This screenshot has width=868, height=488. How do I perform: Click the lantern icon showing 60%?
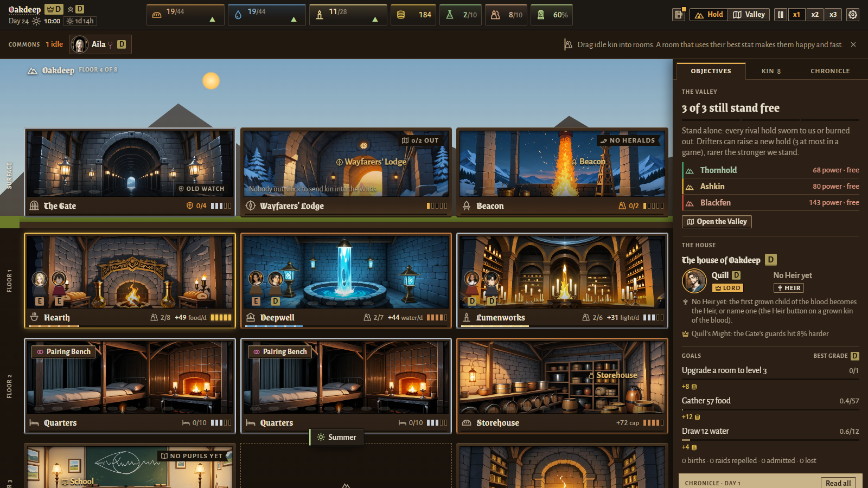(541, 15)
